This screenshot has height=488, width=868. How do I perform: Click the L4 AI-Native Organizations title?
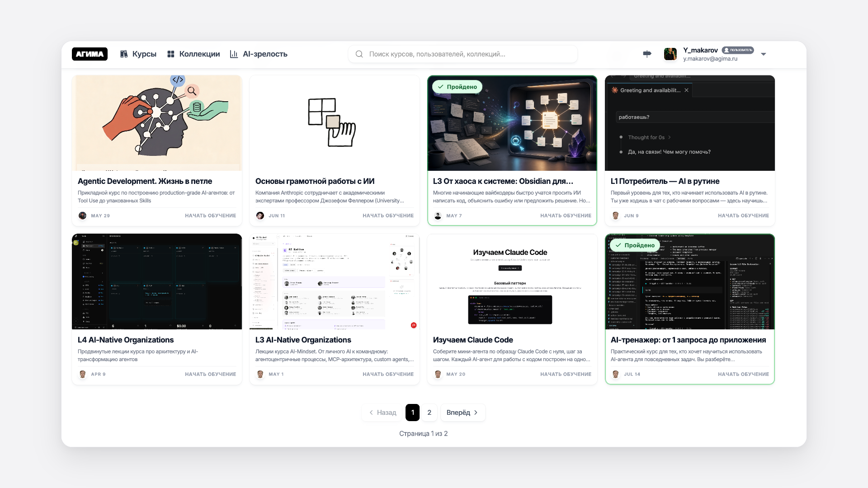(x=126, y=340)
